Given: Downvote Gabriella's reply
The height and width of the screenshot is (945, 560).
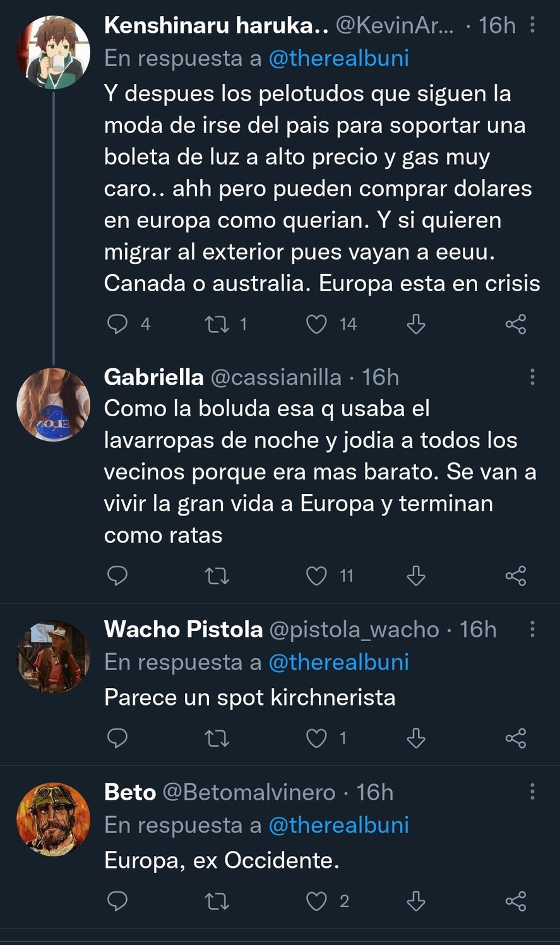Looking at the screenshot, I should [415, 576].
